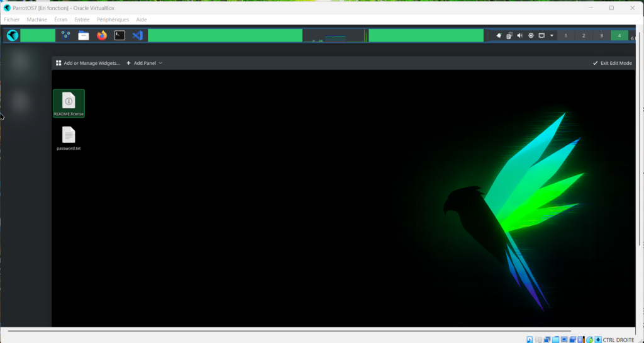Open the README.license desktop file

69,103
